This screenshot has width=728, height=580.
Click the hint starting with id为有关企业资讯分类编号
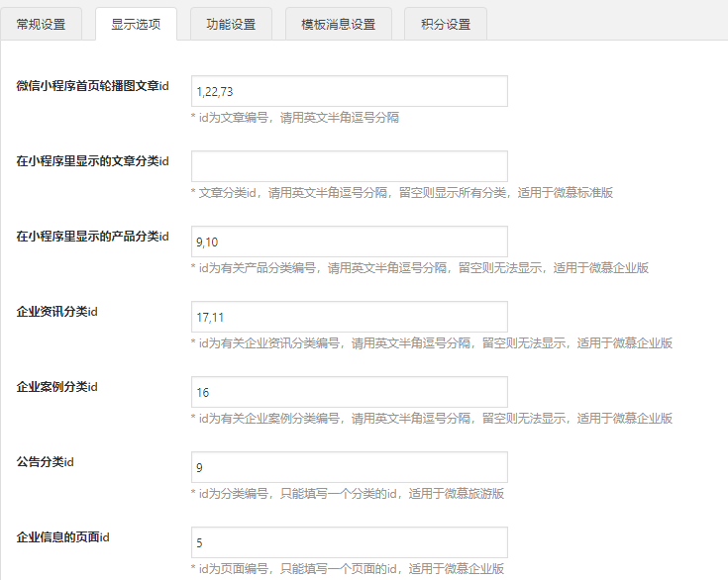pos(432,342)
